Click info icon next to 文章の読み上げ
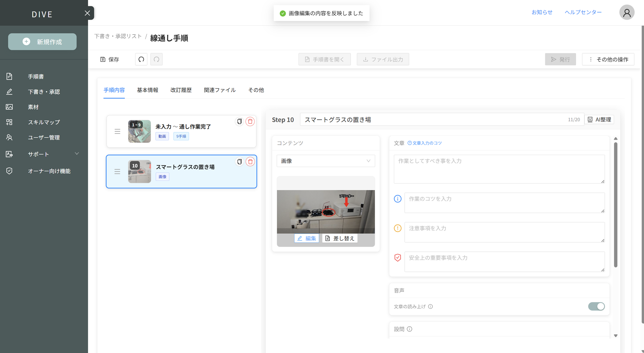This screenshot has width=644, height=353. point(431,307)
